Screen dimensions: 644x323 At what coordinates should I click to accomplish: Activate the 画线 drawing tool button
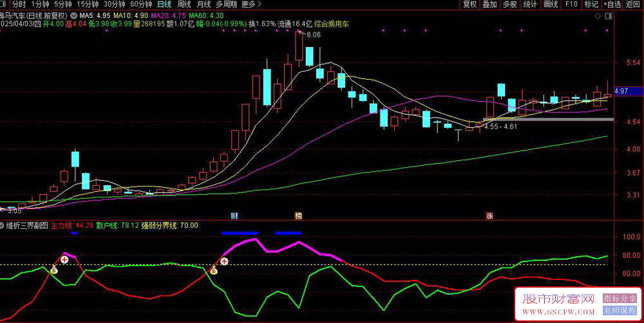[551, 5]
